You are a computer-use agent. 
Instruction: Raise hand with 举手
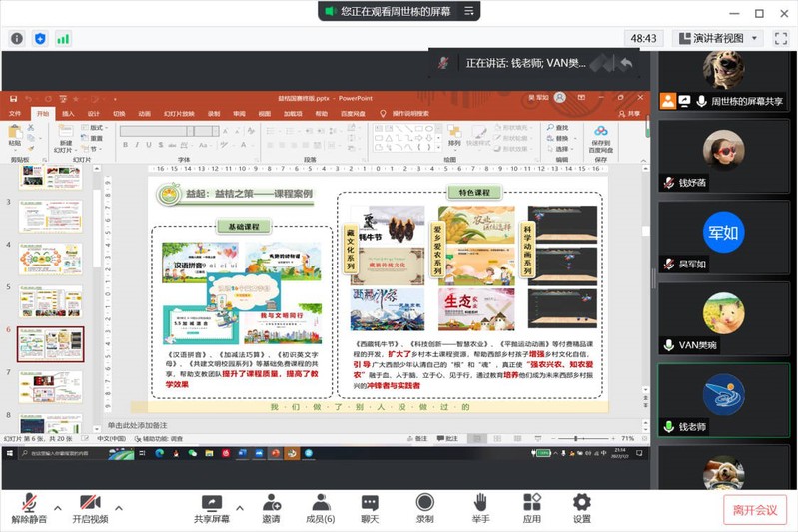tap(480, 508)
